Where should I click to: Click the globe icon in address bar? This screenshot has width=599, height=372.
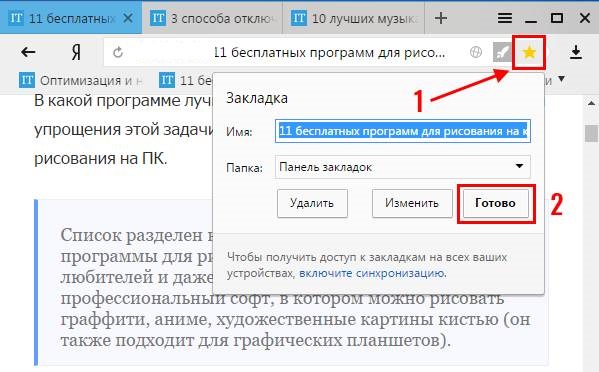point(476,52)
